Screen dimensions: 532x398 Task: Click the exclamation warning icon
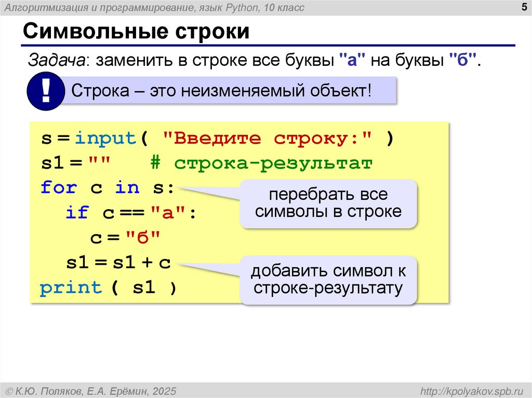tap(46, 90)
